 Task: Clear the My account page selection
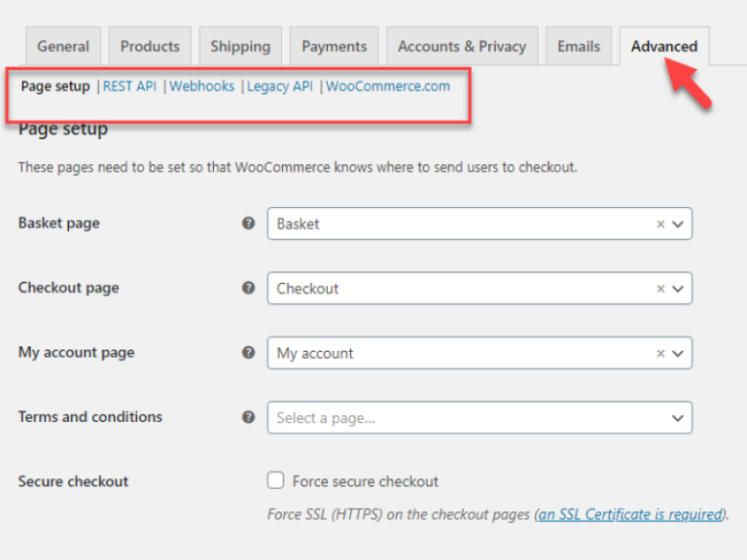[x=660, y=354]
